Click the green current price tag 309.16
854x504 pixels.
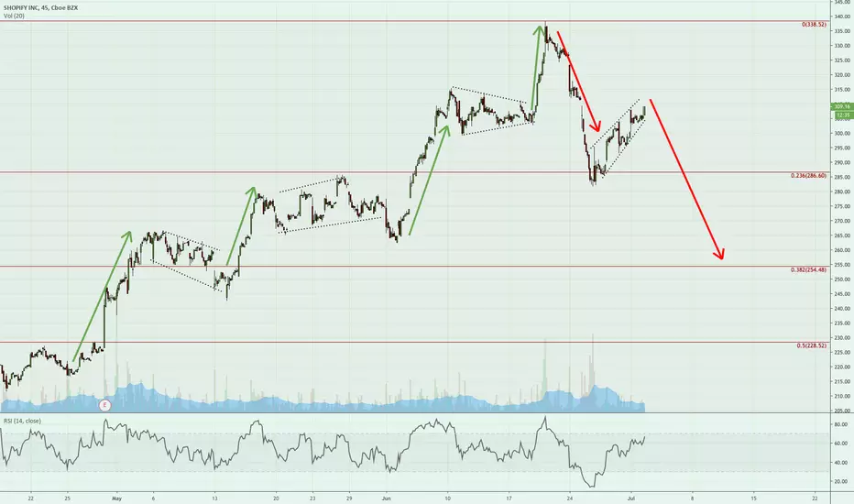(842, 106)
